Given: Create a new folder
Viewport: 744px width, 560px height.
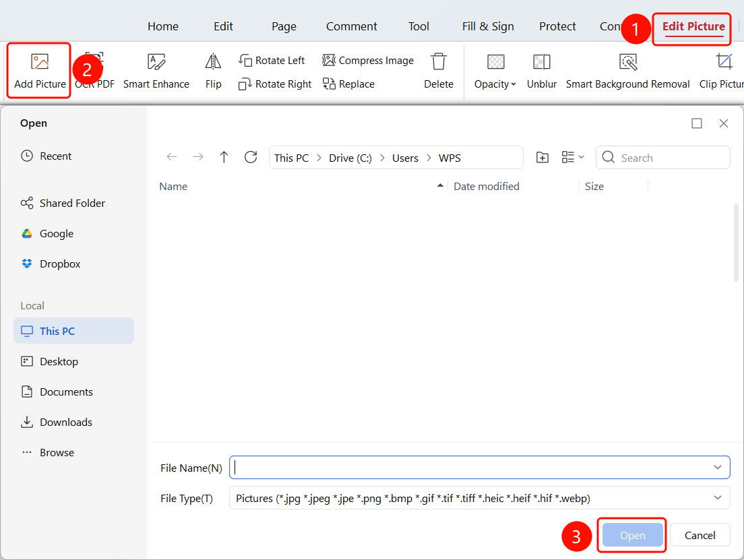Looking at the screenshot, I should click(x=542, y=157).
